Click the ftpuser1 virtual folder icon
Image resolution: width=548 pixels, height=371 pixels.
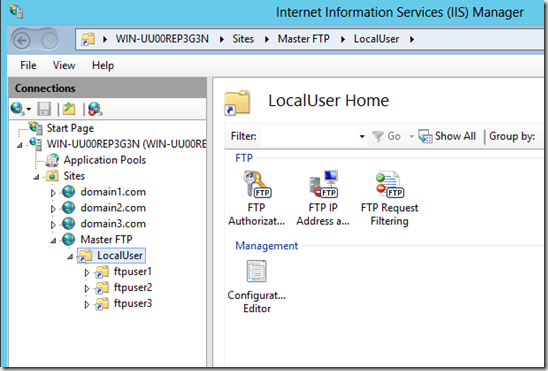[x=102, y=271]
